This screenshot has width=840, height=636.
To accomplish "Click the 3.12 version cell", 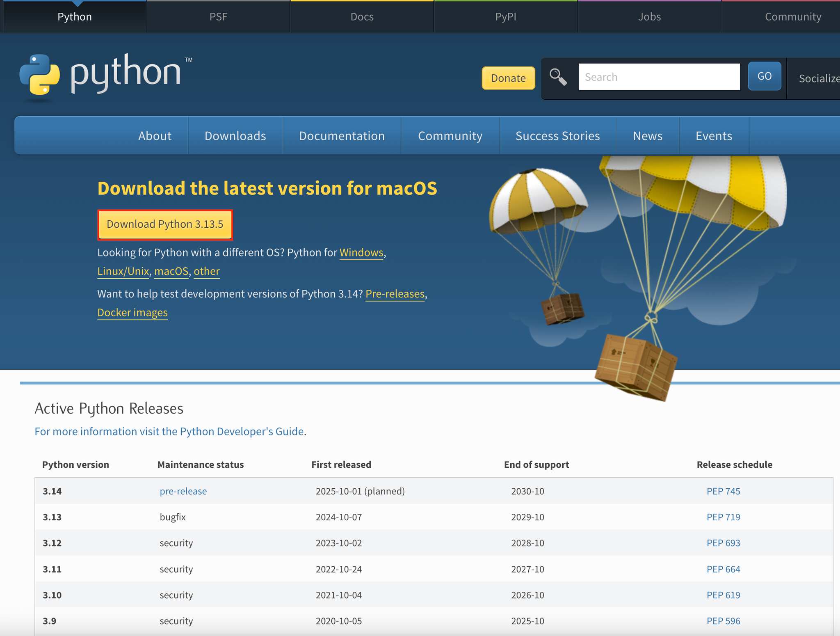I will [x=52, y=543].
